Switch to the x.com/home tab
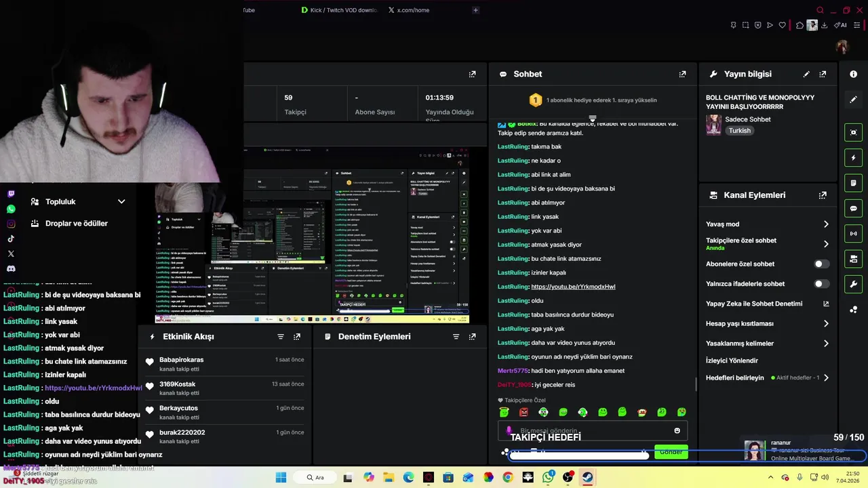The image size is (868, 488). 409,10
